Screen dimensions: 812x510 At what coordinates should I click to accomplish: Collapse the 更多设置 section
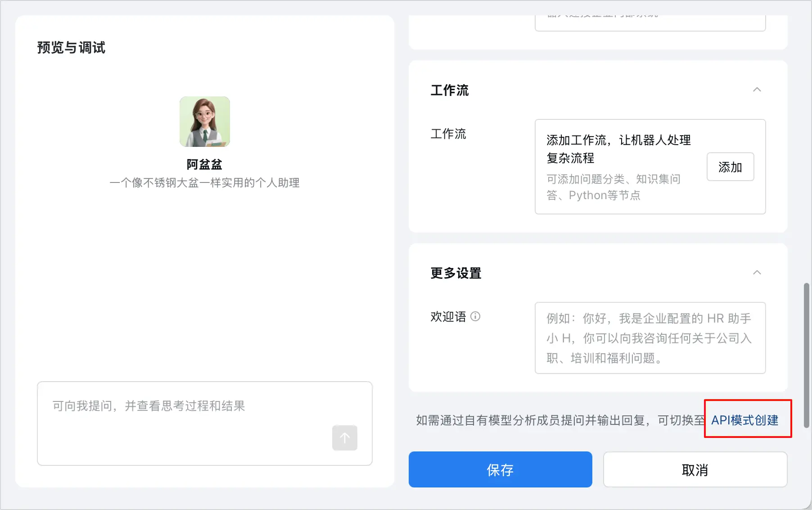coord(757,272)
